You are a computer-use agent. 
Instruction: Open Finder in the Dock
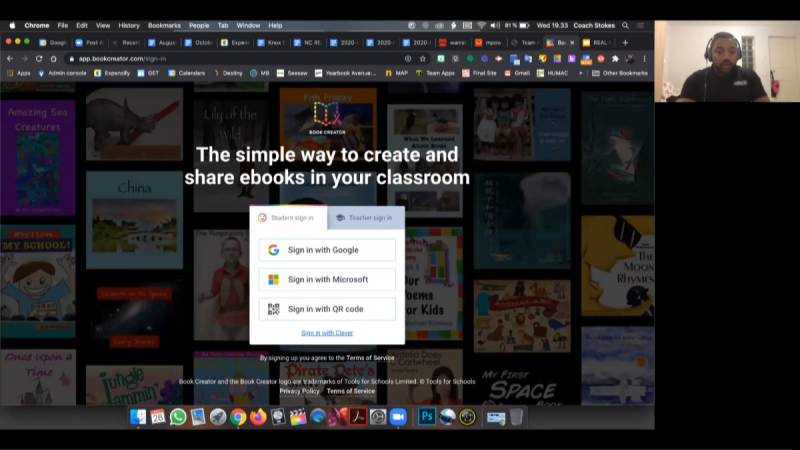(138, 417)
